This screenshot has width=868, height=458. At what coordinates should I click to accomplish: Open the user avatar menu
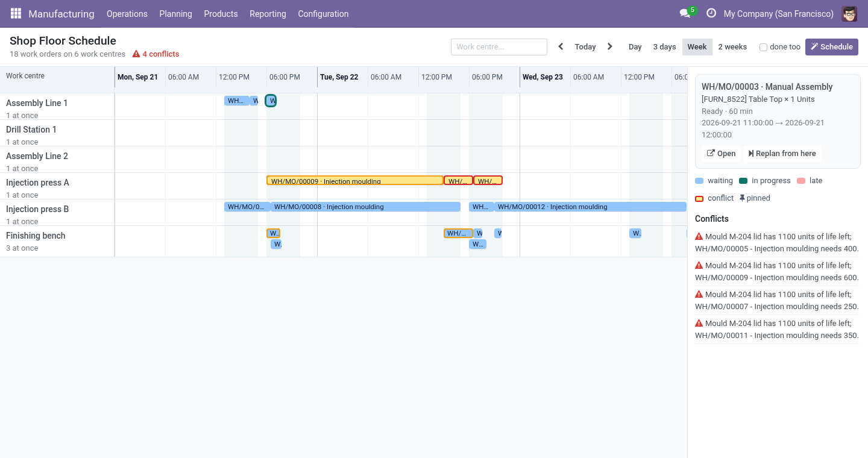click(x=849, y=13)
